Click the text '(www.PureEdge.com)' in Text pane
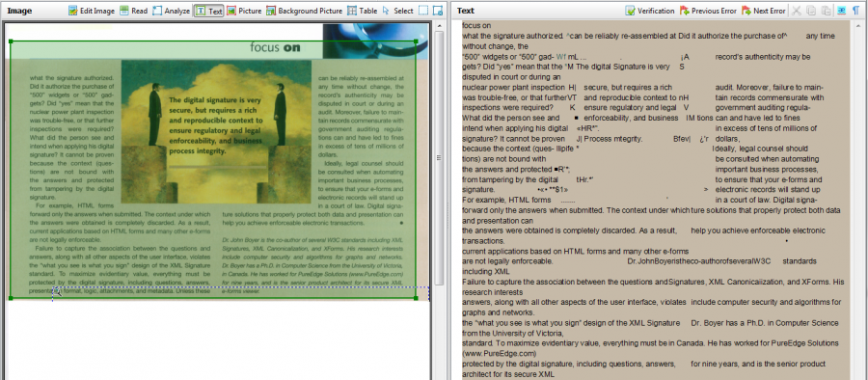 coord(500,353)
